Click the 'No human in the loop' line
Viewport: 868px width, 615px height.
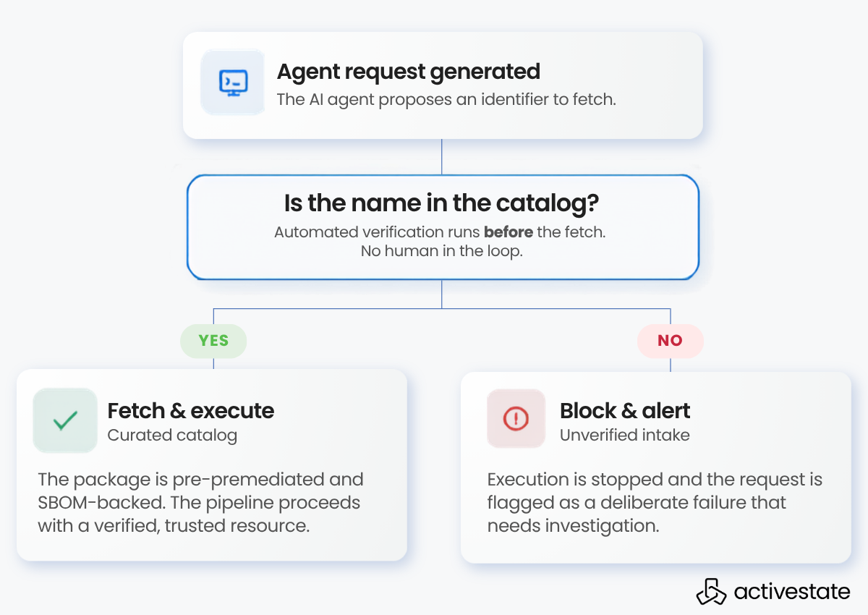pyautogui.click(x=441, y=252)
